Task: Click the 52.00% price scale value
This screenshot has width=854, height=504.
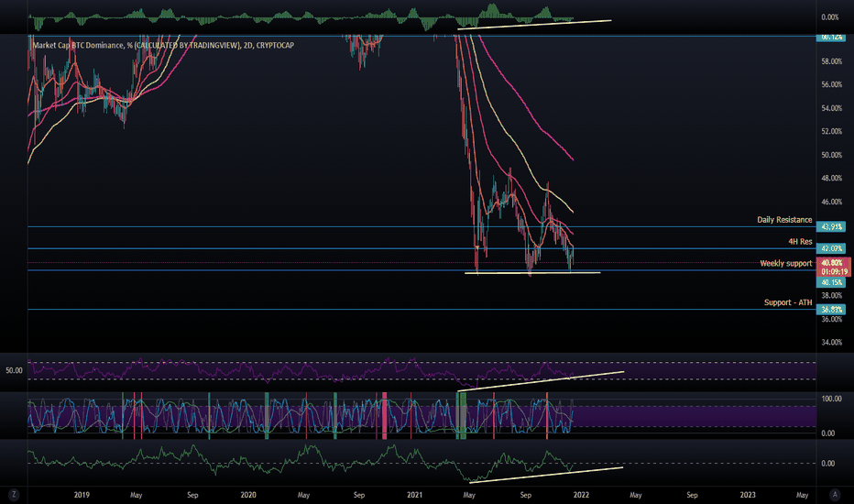Action: (x=832, y=131)
